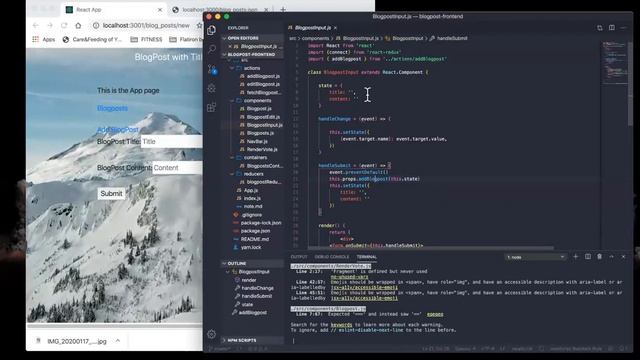Click the Submit button on blog form
640x360 pixels.
pyautogui.click(x=111, y=193)
